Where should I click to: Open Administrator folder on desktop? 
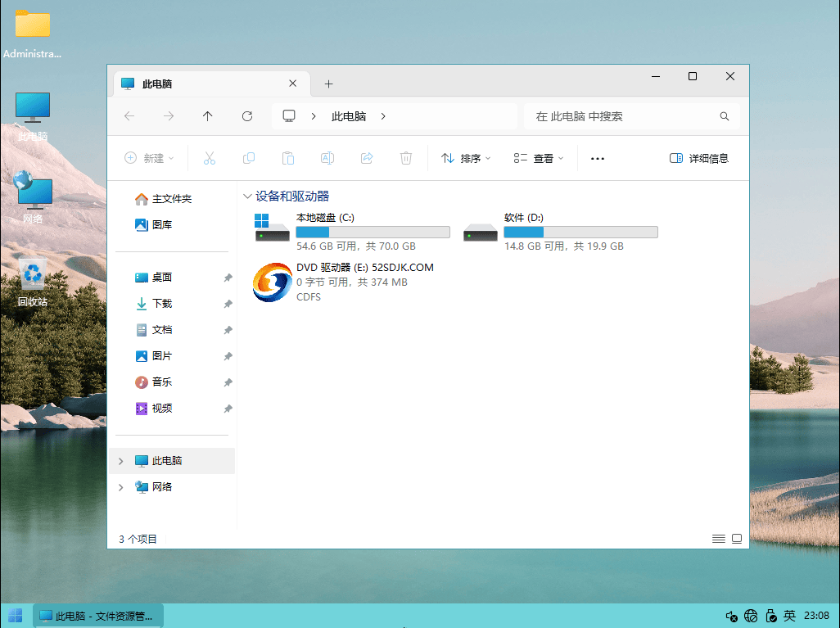(x=32, y=34)
